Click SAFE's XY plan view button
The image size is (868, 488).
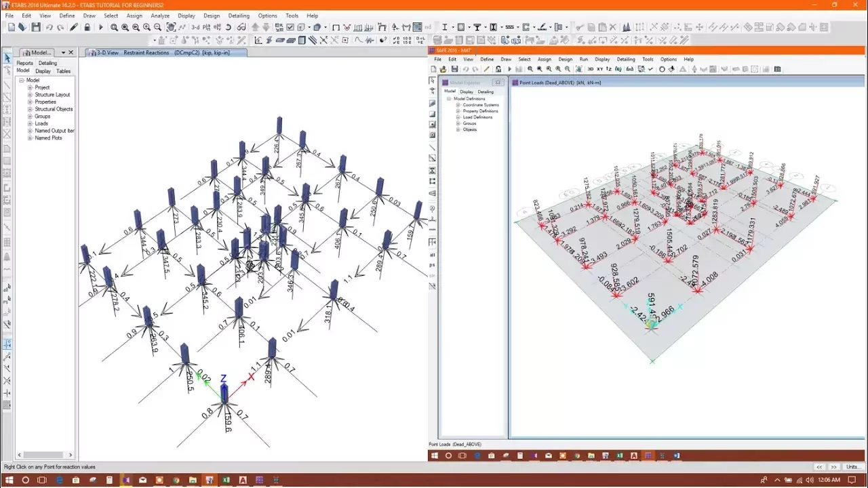pos(599,69)
